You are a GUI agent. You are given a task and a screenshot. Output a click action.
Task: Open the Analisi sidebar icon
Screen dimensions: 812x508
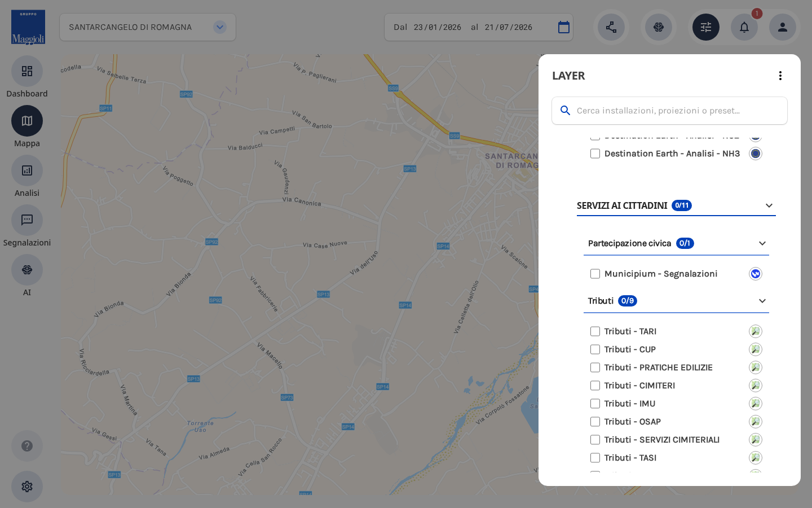pos(27,170)
